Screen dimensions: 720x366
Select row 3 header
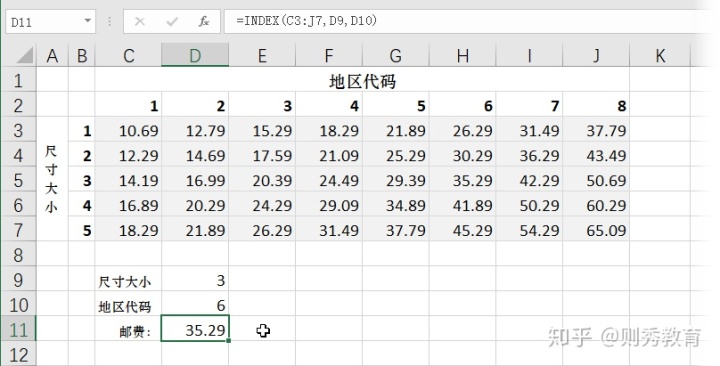coord(19,130)
